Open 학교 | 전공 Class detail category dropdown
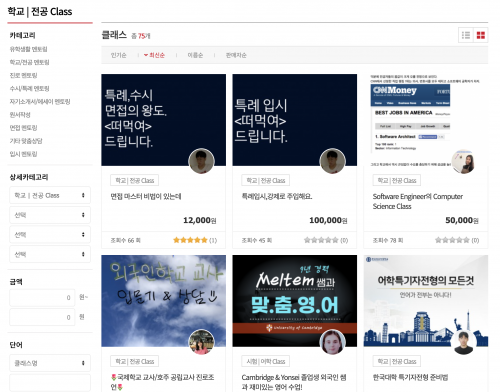The image size is (500, 392). [50, 195]
